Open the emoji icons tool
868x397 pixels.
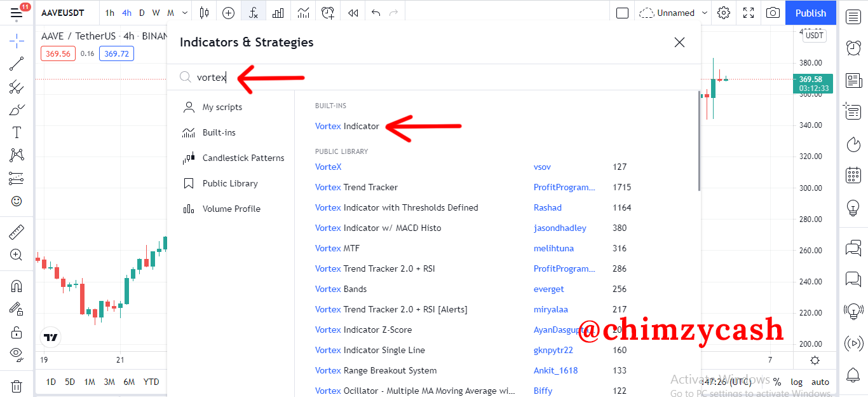(17, 201)
